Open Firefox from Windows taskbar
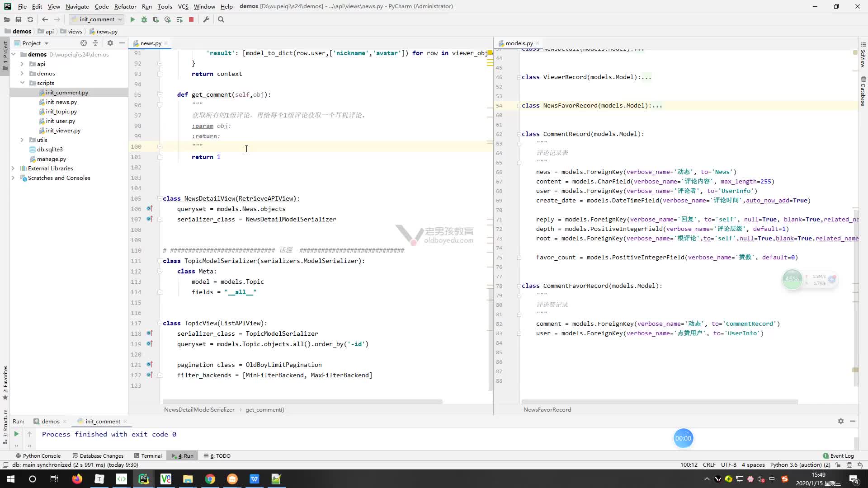Viewport: 868px width, 488px height. (77, 479)
